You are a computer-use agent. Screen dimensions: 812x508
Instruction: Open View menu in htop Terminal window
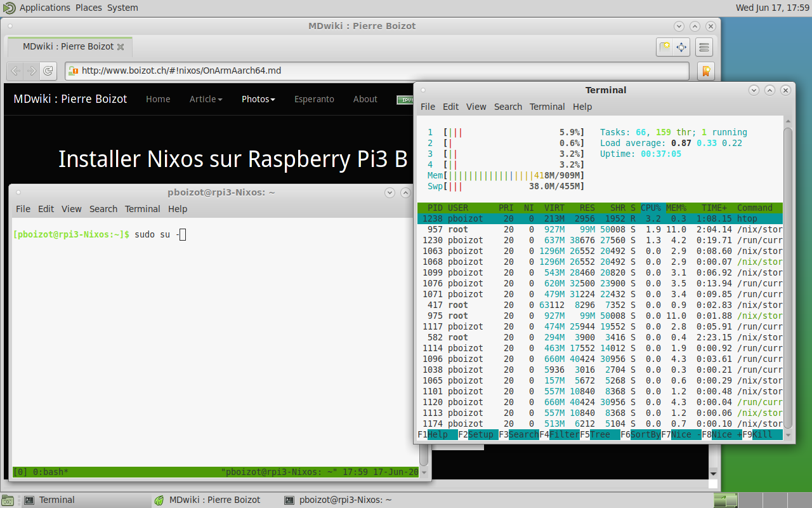tap(476, 107)
